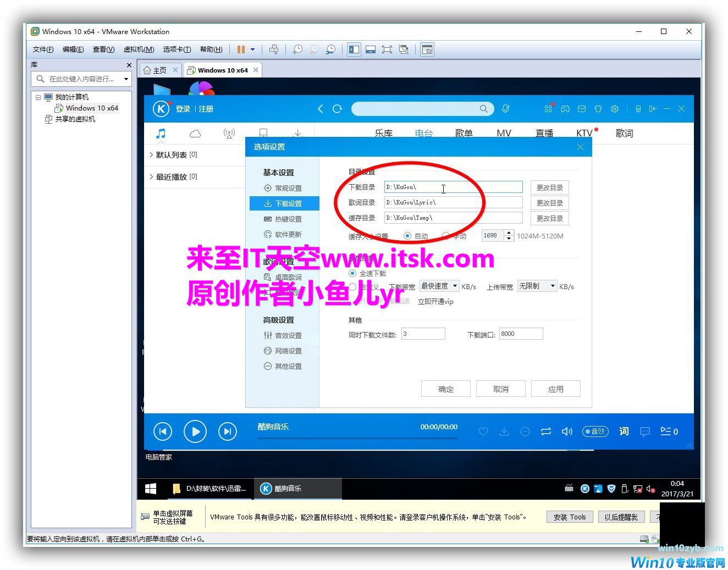This screenshot has width=728, height=570.
Task: Open 其他设置 in the options sidebar
Action: [x=283, y=366]
